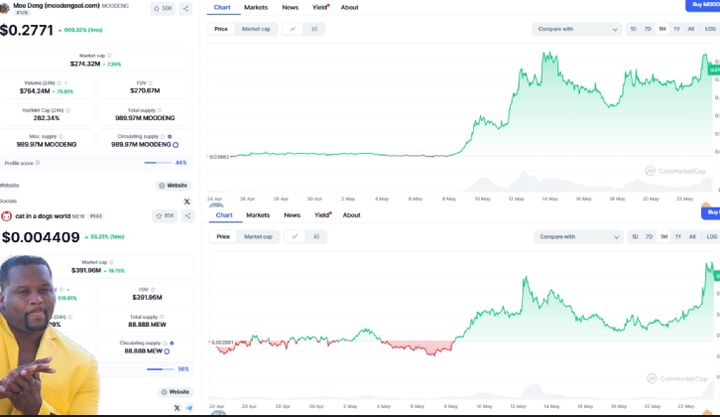
Task: Open About tab in MEW panel
Action: tap(351, 215)
